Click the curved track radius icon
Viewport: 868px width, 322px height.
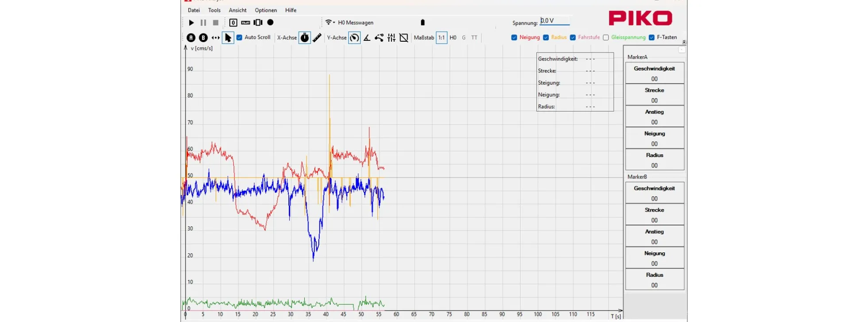coord(379,38)
